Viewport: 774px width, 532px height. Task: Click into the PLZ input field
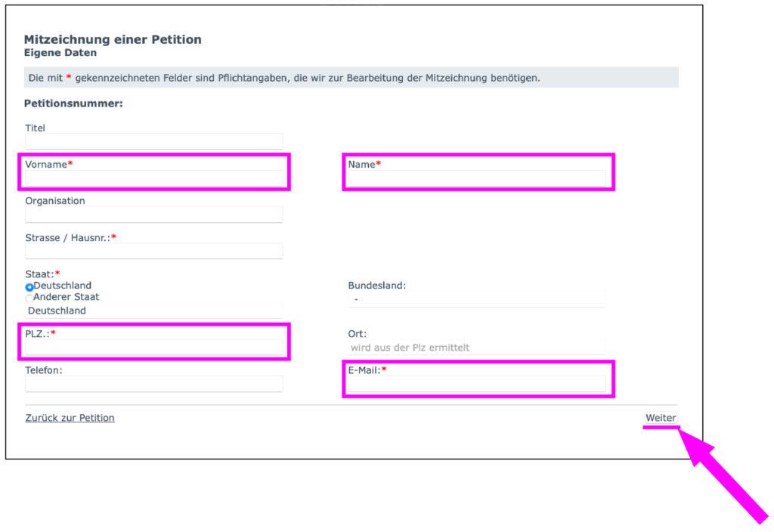click(154, 348)
